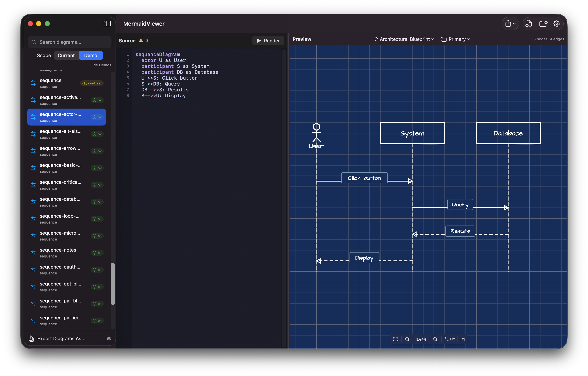The width and height of the screenshot is (588, 376).
Task: Open the settings gear
Action: coord(557,24)
